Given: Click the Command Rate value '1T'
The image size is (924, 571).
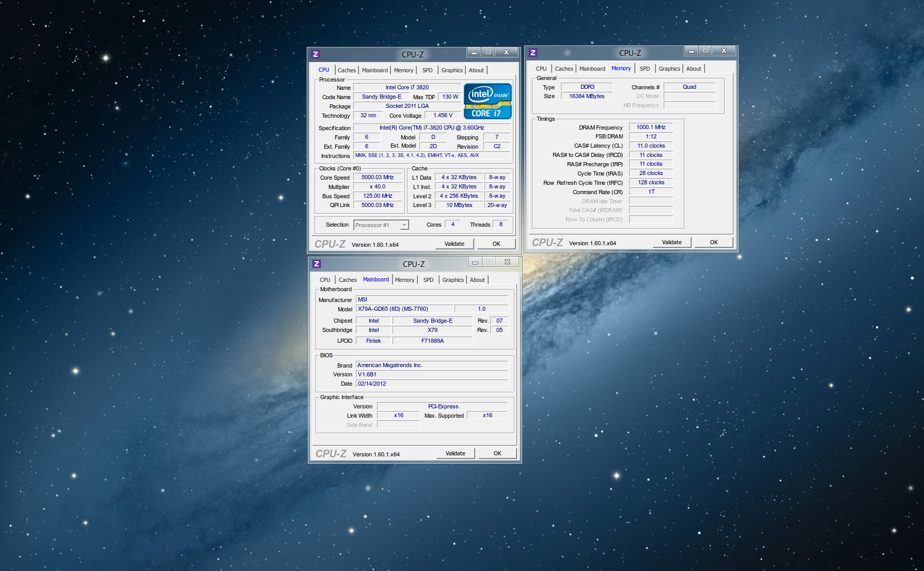Looking at the screenshot, I should click(651, 192).
